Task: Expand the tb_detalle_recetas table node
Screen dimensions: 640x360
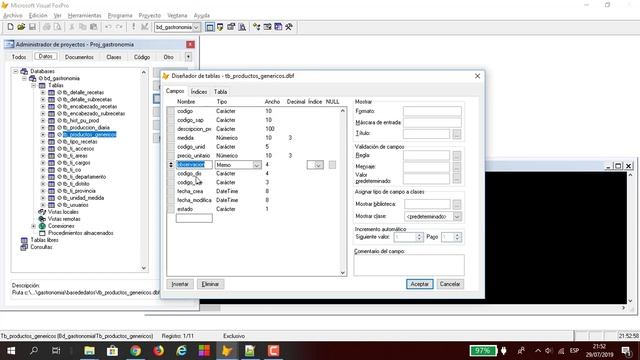Action: tap(43, 93)
